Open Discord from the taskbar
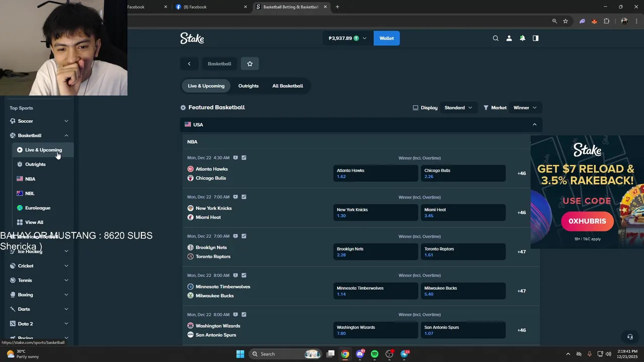 (x=360, y=354)
